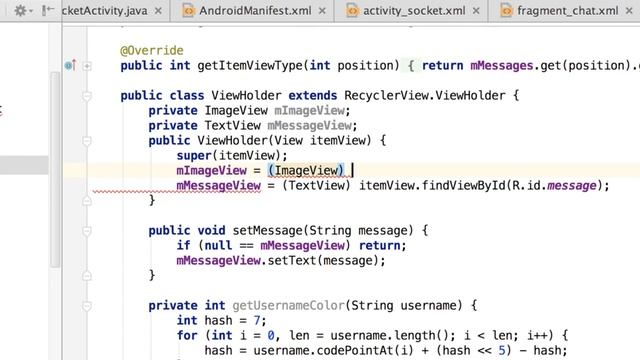Collapse the ViewHolder constructor fold marker

[x=87, y=141]
